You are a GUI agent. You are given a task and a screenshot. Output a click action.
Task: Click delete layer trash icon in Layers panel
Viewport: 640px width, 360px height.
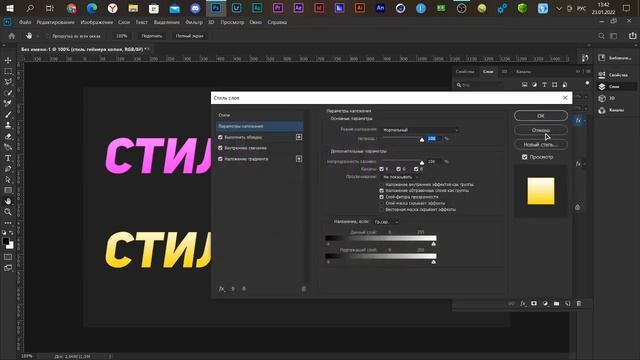578,303
